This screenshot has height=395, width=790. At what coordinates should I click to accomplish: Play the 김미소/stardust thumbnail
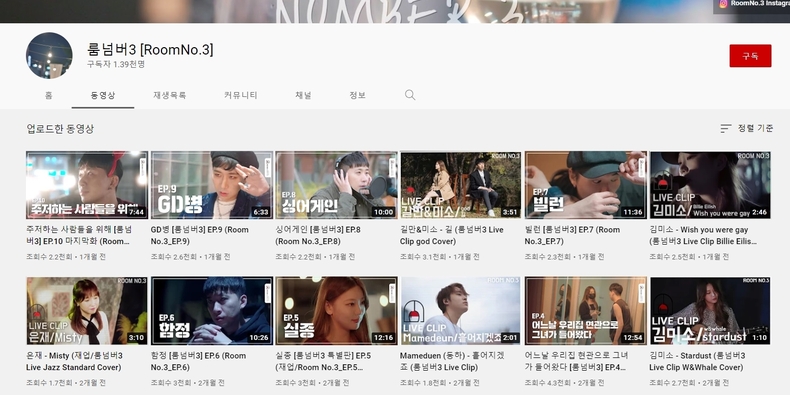[710, 310]
